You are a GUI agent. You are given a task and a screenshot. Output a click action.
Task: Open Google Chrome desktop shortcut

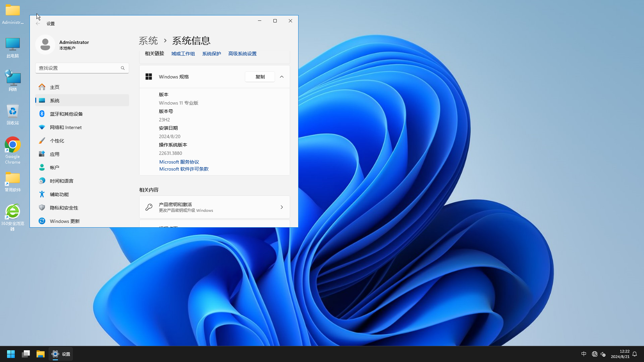(x=13, y=150)
